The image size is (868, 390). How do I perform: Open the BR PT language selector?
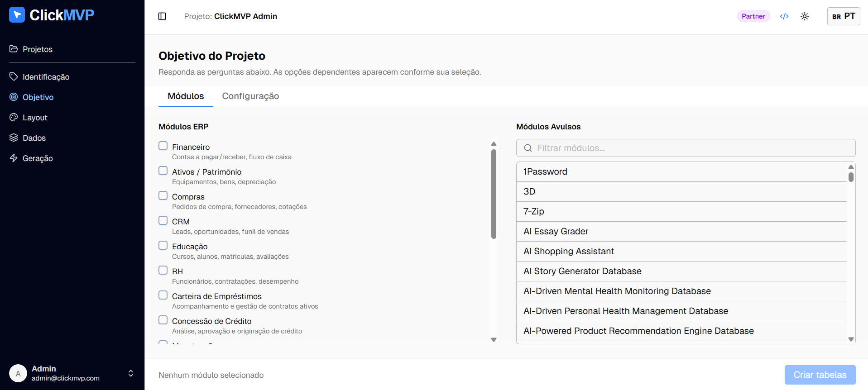click(843, 16)
